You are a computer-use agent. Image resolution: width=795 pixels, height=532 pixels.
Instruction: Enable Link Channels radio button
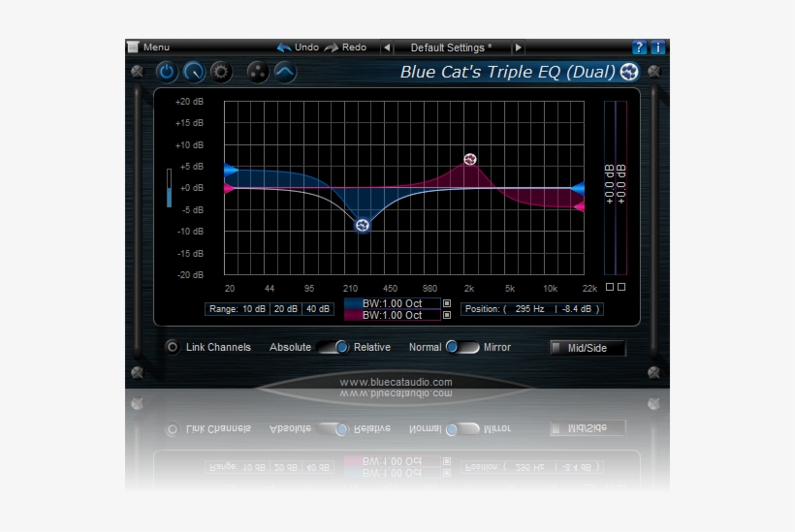pyautogui.click(x=173, y=347)
